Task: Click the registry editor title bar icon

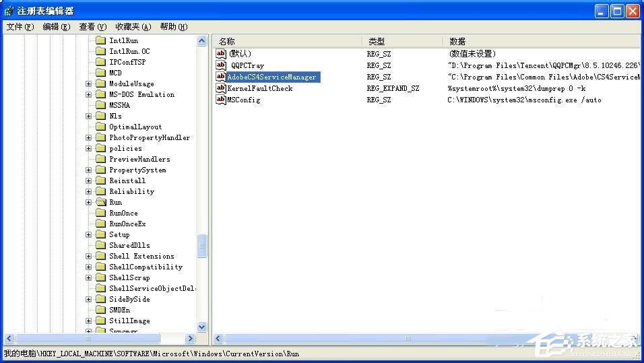Action: tap(9, 11)
